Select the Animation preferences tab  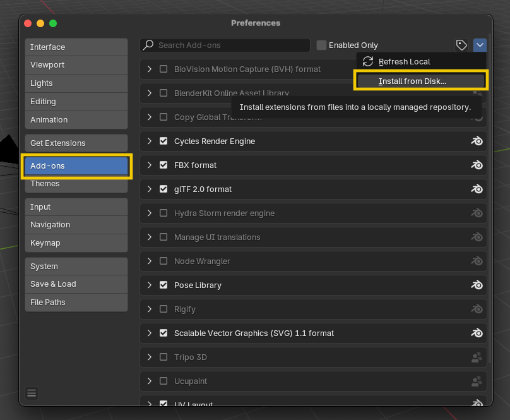pyautogui.click(x=76, y=120)
